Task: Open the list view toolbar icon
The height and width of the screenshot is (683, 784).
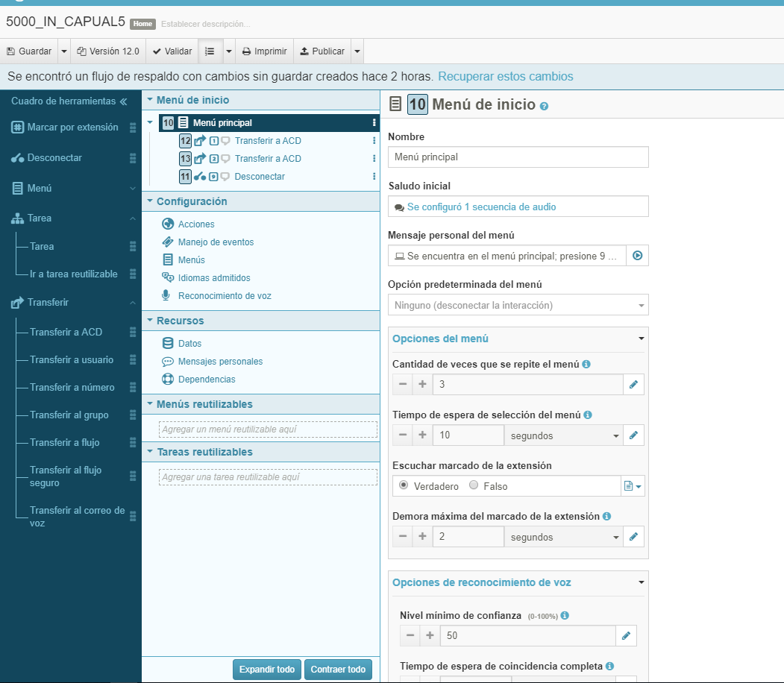Action: (x=210, y=51)
